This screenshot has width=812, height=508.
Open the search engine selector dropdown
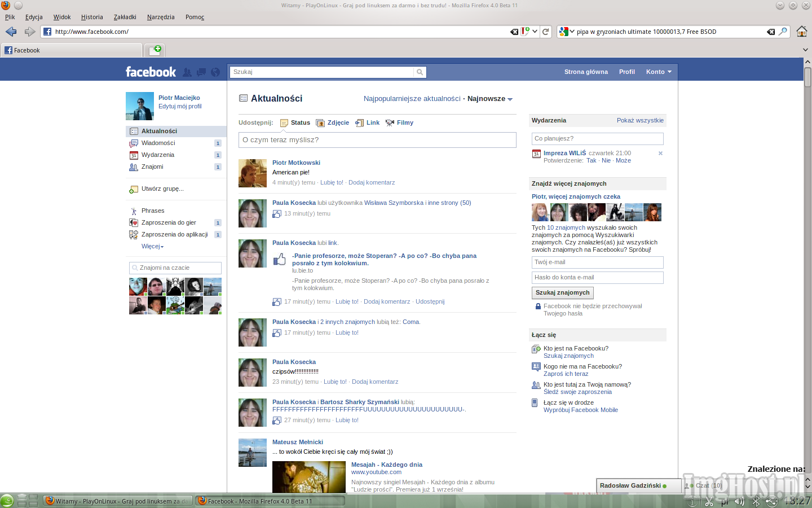point(567,32)
